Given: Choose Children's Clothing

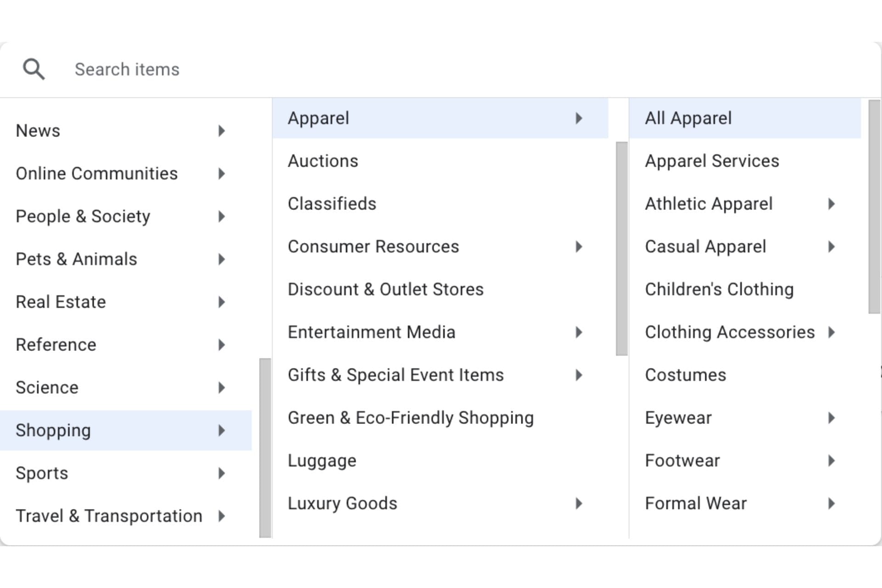Looking at the screenshot, I should coord(719,289).
